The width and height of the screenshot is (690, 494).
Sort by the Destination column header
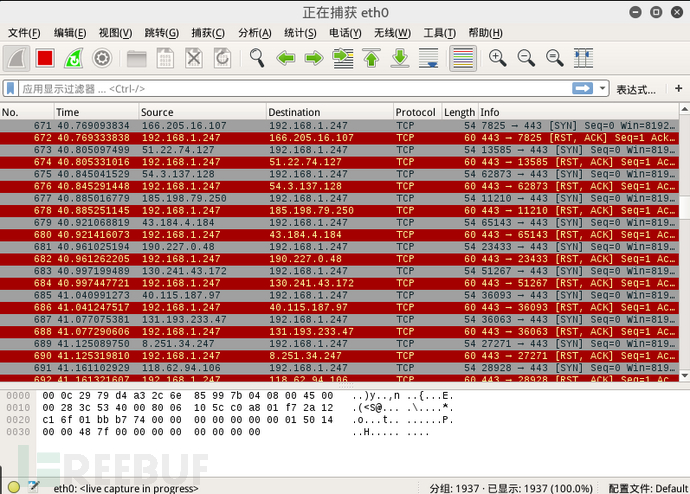pos(330,112)
